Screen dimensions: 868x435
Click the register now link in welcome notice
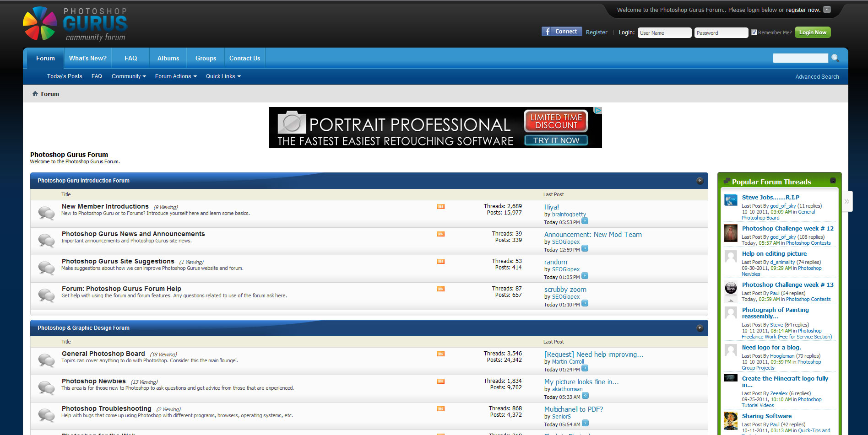point(803,10)
